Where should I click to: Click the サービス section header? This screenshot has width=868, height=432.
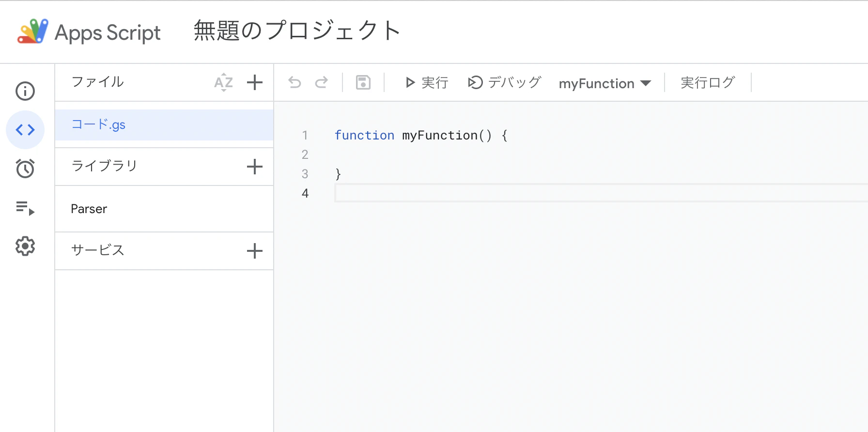98,250
